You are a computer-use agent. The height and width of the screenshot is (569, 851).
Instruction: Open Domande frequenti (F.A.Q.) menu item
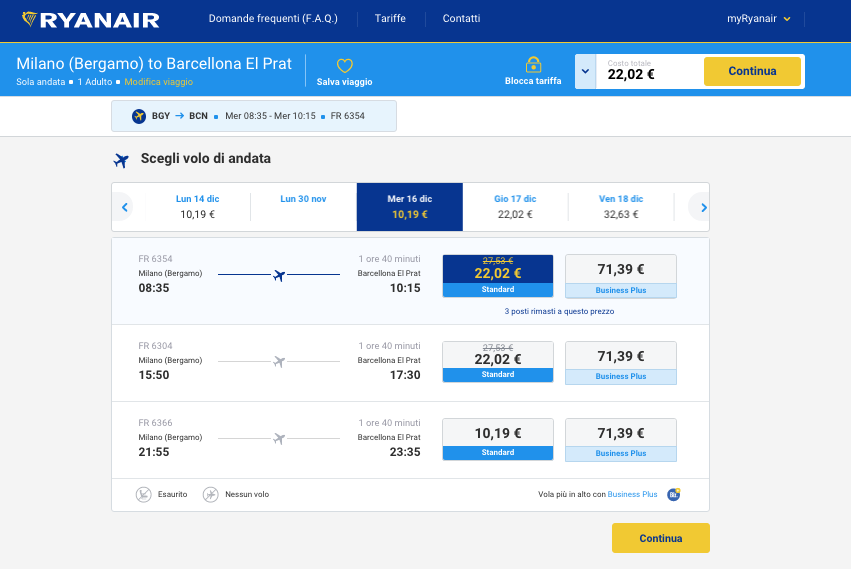pos(273,18)
